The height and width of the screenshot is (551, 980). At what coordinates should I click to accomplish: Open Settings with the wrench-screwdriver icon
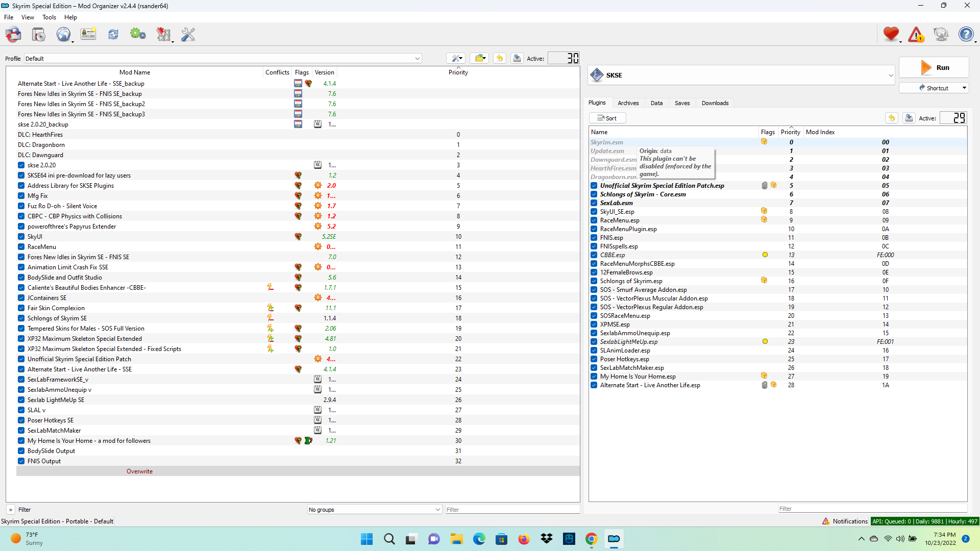tap(188, 35)
